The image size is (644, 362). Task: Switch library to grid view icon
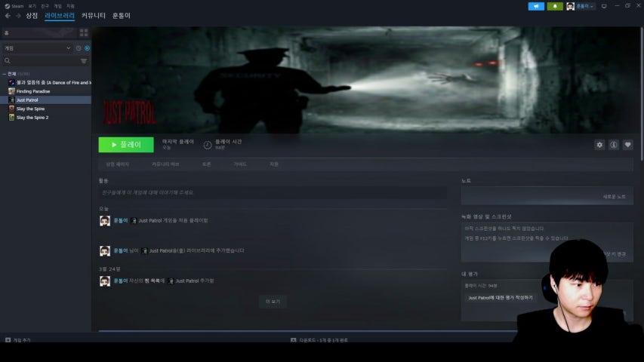(x=84, y=32)
